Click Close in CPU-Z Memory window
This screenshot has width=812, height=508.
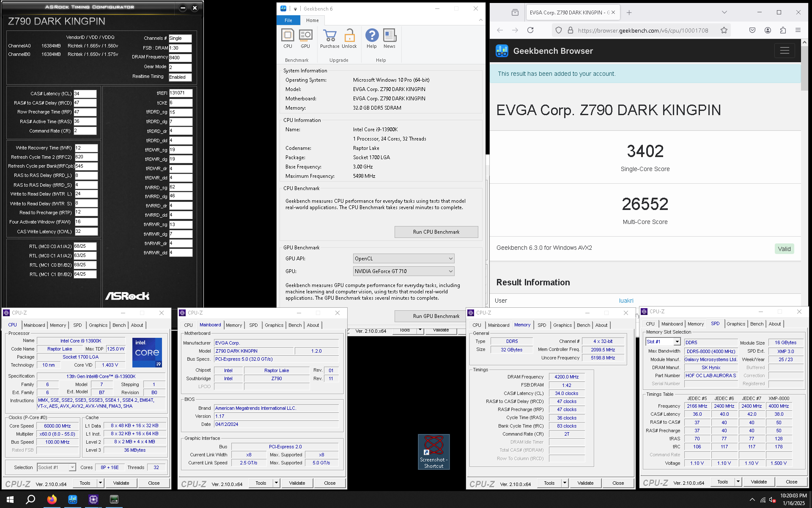618,483
